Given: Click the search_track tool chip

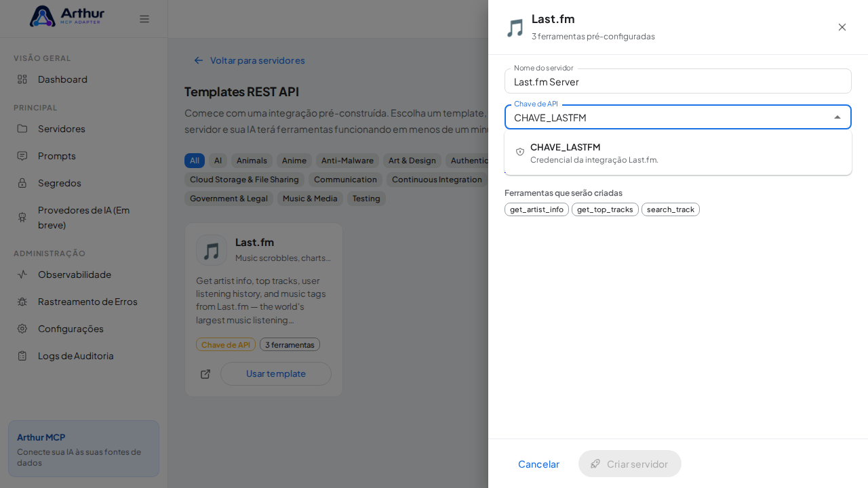Looking at the screenshot, I should pyautogui.click(x=671, y=209).
